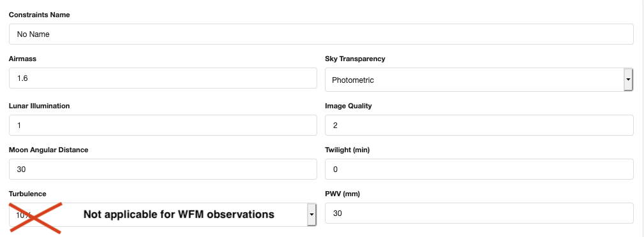Click the Lunar Illumination label

pos(40,106)
